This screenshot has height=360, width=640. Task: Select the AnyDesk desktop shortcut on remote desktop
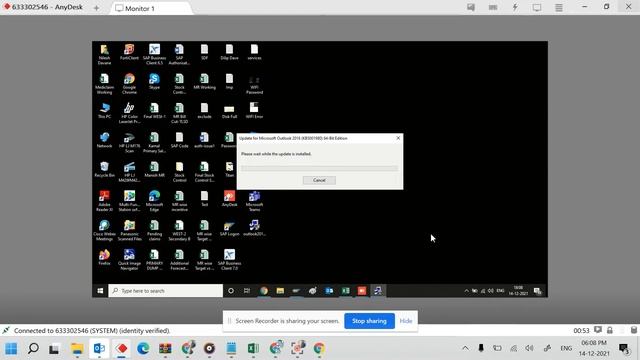229,198
